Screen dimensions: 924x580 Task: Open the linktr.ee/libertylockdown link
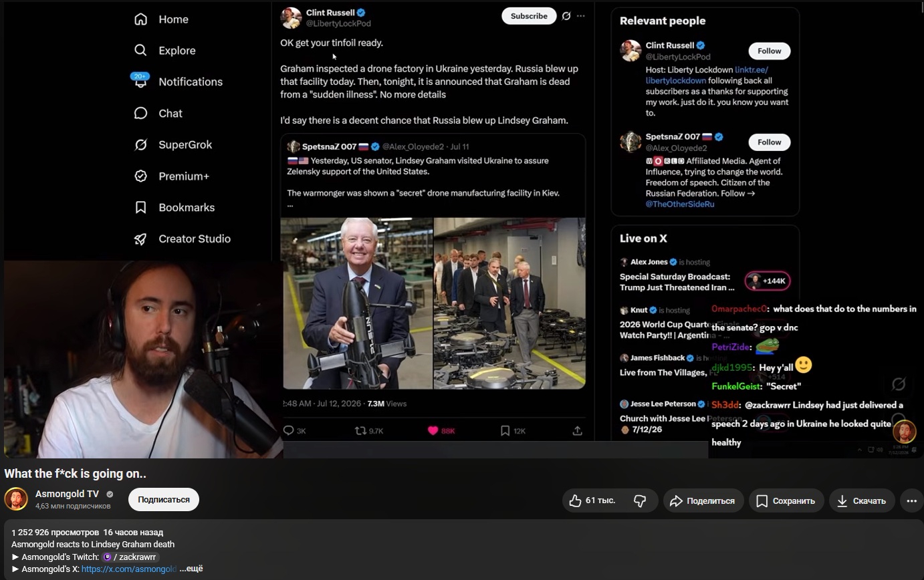coord(707,75)
